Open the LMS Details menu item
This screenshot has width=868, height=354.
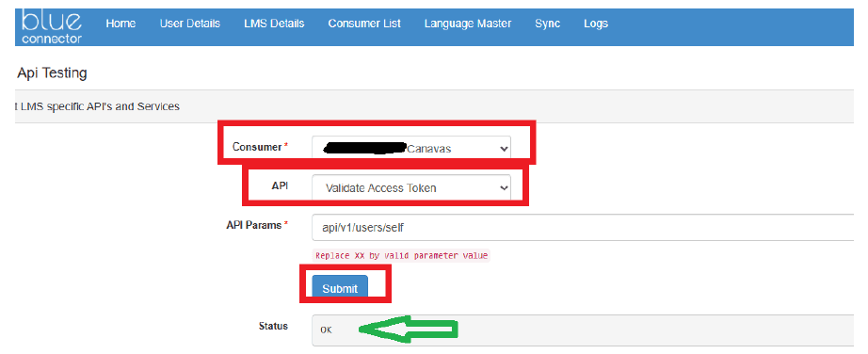pyautogui.click(x=274, y=24)
